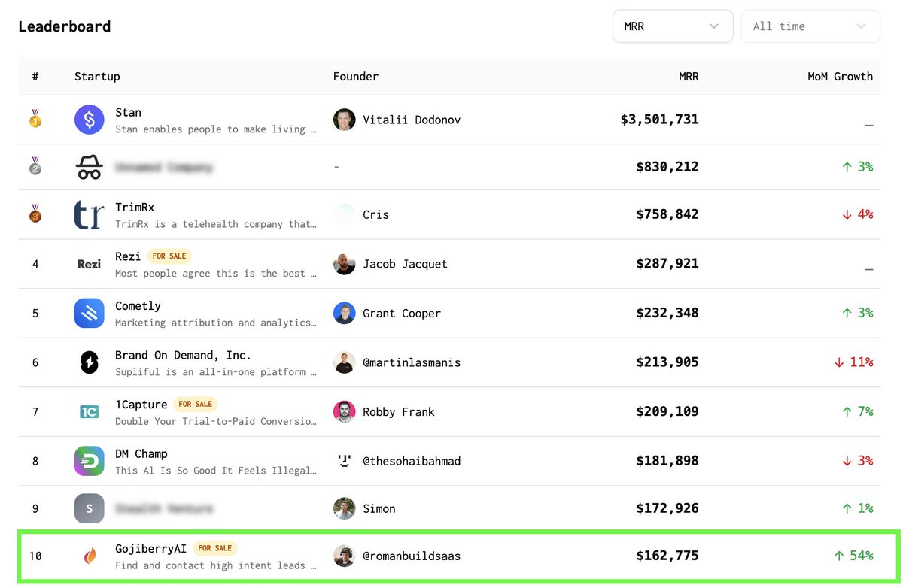Open the DM Champ startup name
The height and width of the screenshot is (588, 903).
(x=141, y=453)
